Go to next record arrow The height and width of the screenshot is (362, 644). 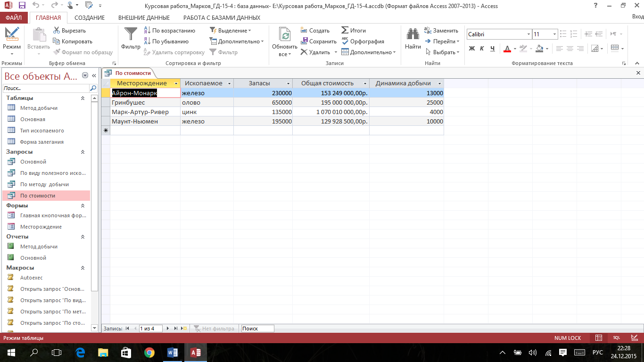[x=167, y=329]
